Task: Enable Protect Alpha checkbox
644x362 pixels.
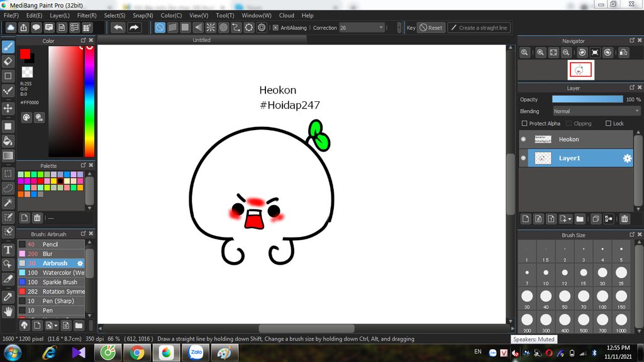Action: (x=525, y=124)
